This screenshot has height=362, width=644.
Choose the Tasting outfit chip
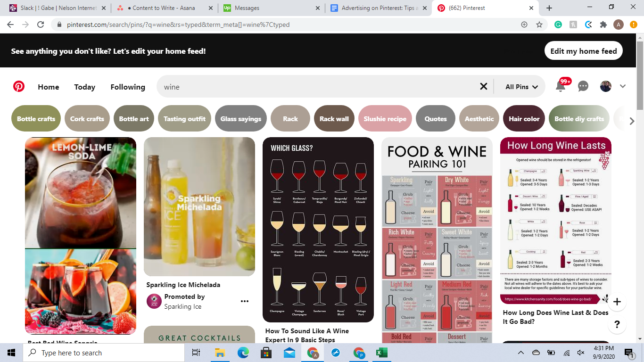[185, 118]
